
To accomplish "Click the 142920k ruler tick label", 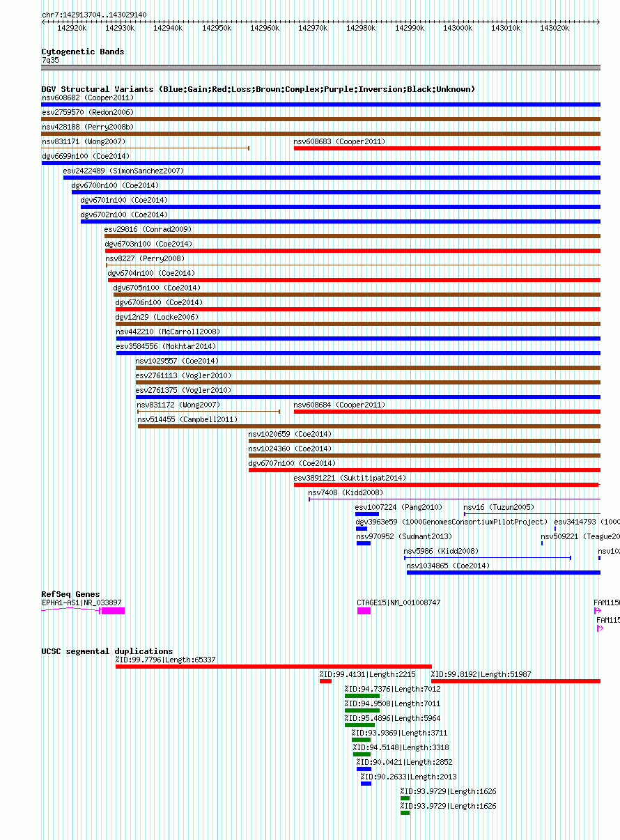I will click(x=71, y=29).
